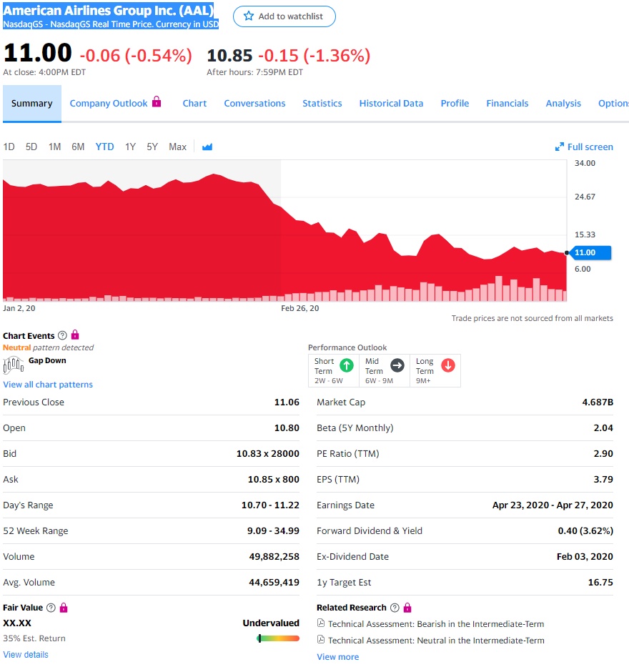Click the Volume value 49,882,258
The width and height of the screenshot is (629, 672).
(274, 556)
